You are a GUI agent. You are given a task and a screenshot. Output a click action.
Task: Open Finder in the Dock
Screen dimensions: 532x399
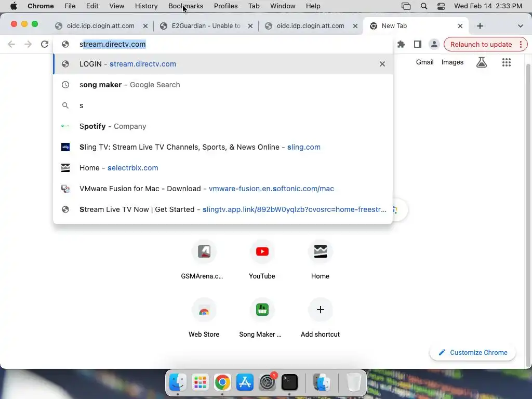[x=178, y=382]
